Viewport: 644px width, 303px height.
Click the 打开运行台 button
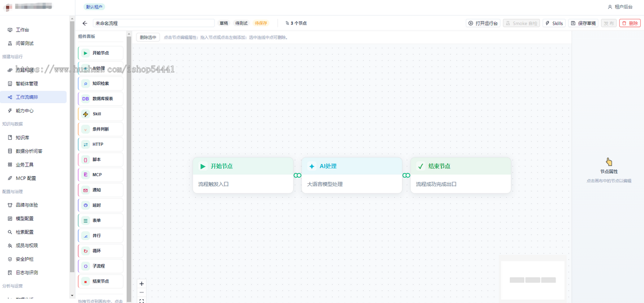(x=483, y=23)
